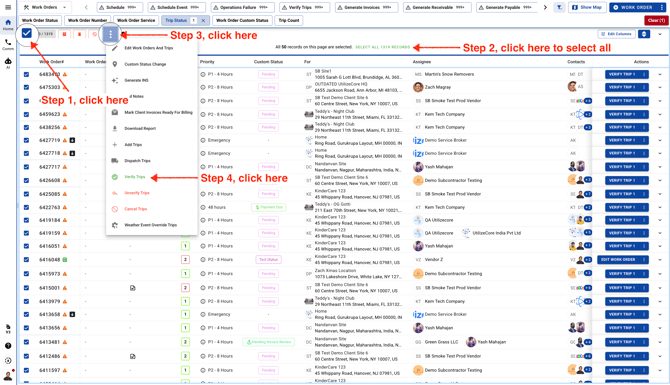This screenshot has width=670, height=385.
Task: Click Edit Columns button
Action: pos(616,34)
